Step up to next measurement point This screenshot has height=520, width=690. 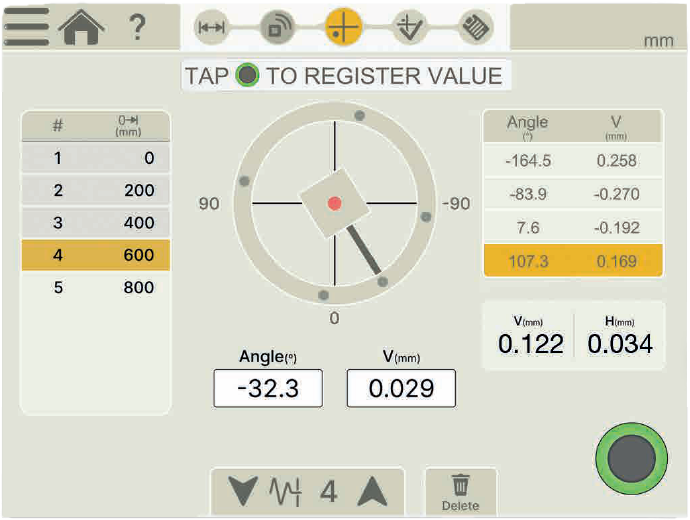pos(372,491)
